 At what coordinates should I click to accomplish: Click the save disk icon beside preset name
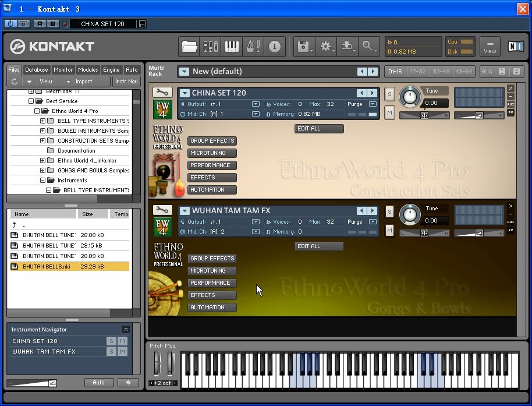click(142, 24)
